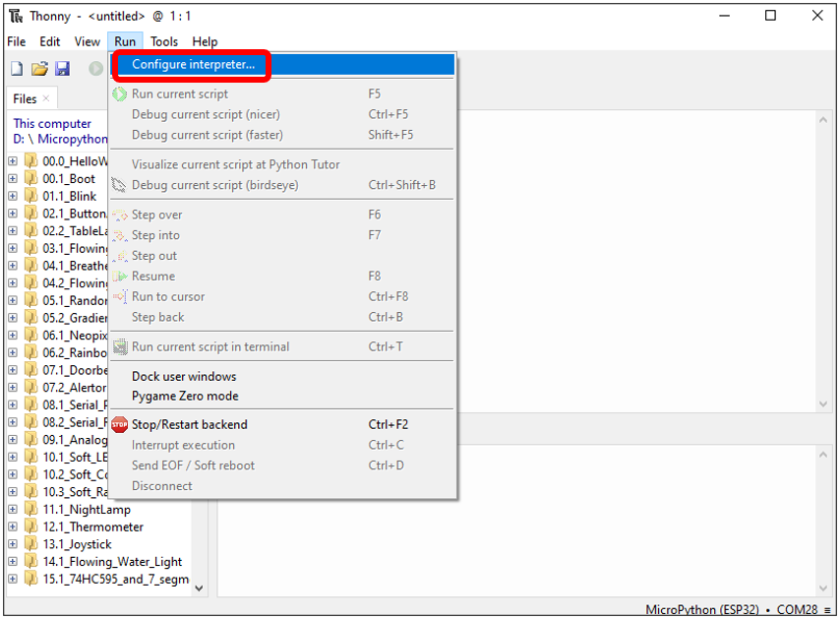The width and height of the screenshot is (840, 619).
Task: Expand the 14.1_Flowing_Water_Light folder
Action: pos(13,561)
